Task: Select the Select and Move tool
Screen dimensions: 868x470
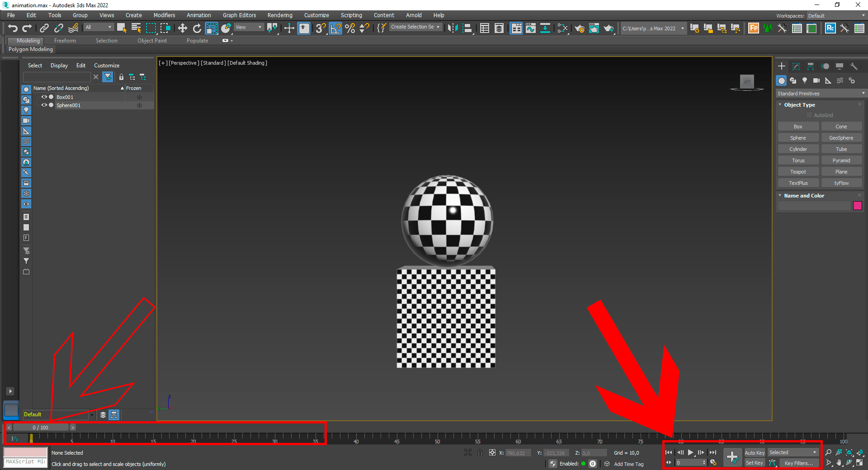Action: pos(183,28)
